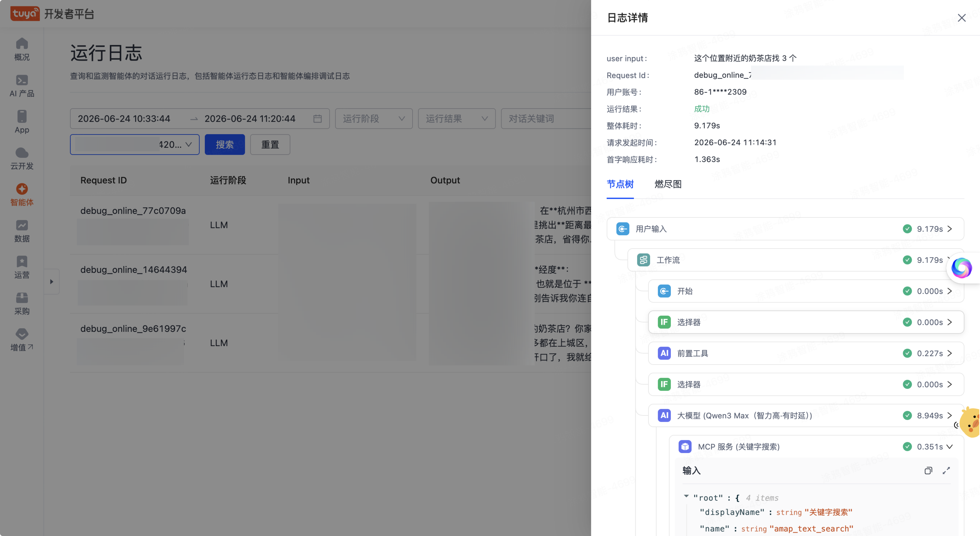Click the 开发者平台 header title

(x=69, y=14)
